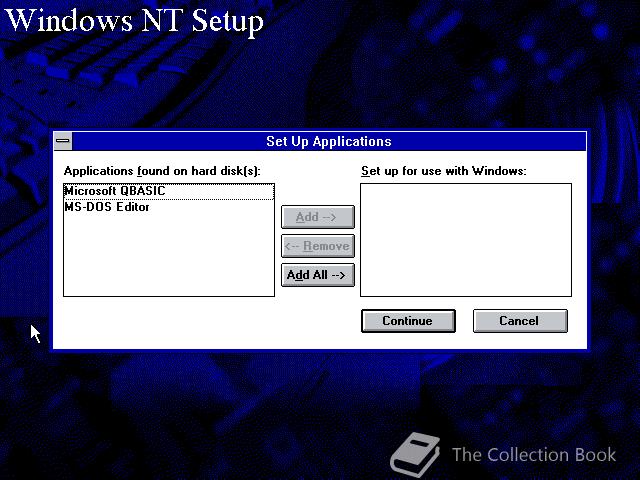Select MS-DOS Editor in the applications list
Image resolution: width=640 pixels, height=480 pixels.
click(x=169, y=207)
